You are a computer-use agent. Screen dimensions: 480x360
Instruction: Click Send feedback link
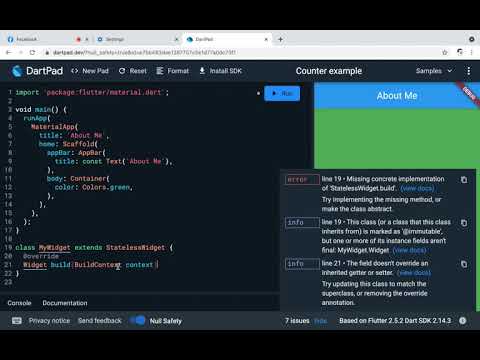point(100,321)
